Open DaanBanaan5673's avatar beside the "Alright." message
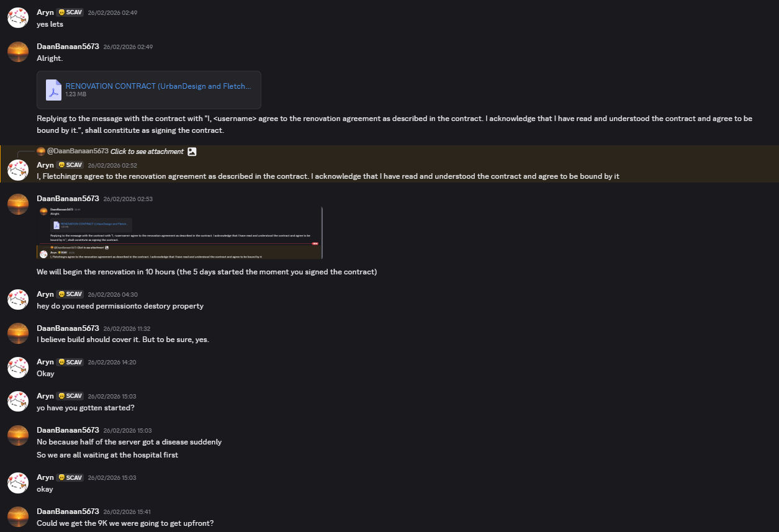 [18, 52]
